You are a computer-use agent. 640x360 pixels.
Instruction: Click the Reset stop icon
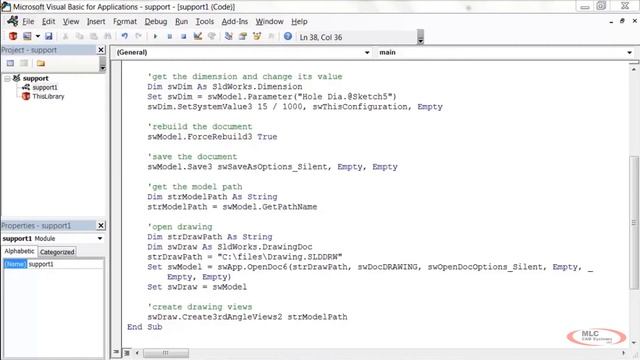183,36
